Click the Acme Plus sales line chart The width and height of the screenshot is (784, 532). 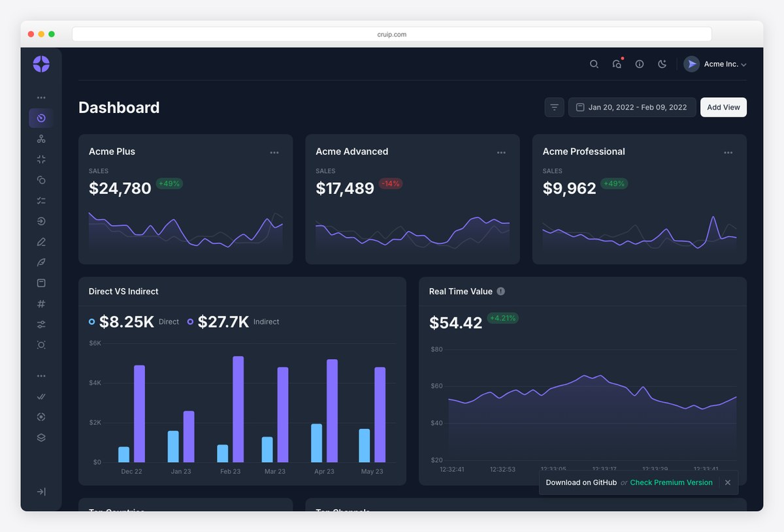pos(186,232)
